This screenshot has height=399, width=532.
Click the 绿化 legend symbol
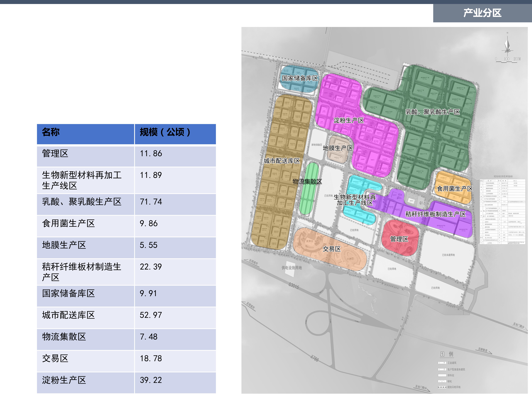[442, 381]
